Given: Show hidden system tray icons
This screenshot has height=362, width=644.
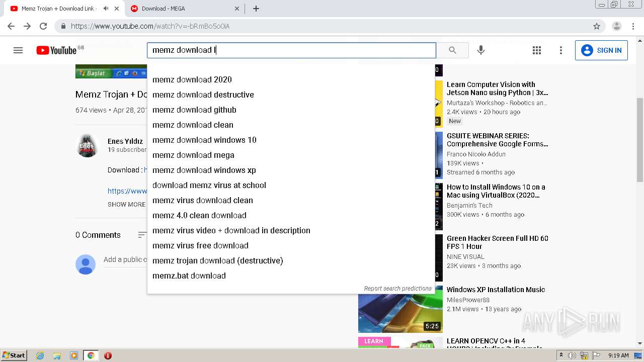Looking at the screenshot, I should [561, 355].
